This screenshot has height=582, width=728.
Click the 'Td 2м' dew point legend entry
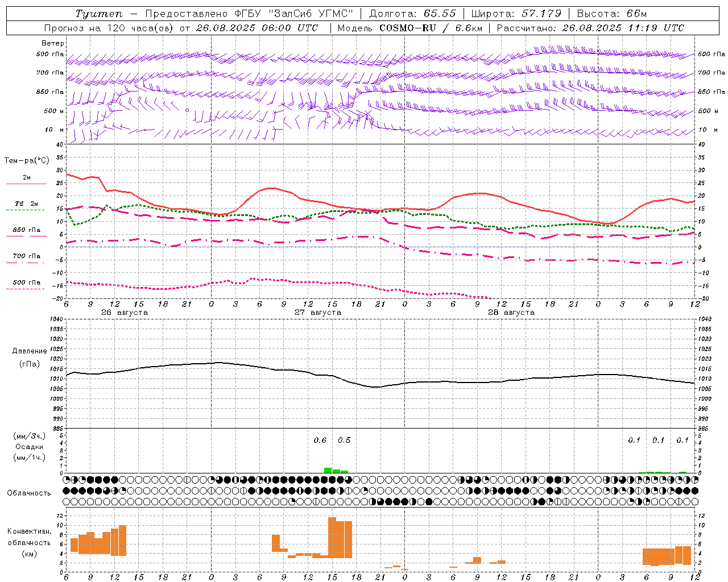point(26,203)
